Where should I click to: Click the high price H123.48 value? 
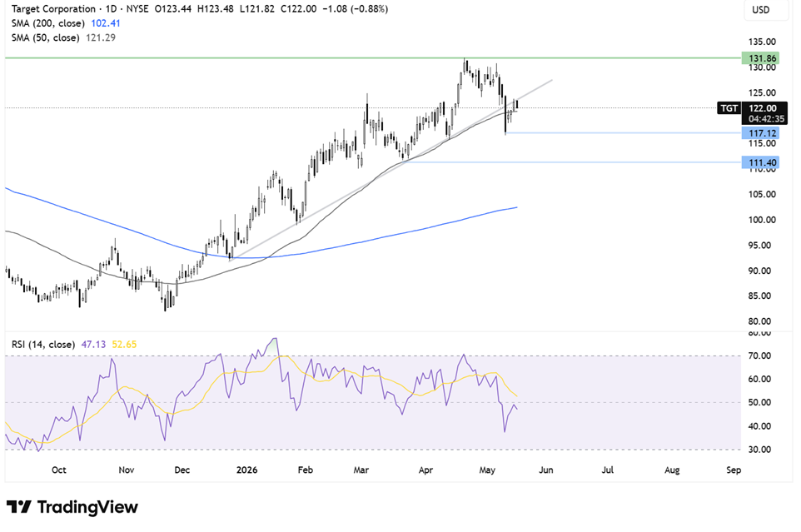[216, 8]
